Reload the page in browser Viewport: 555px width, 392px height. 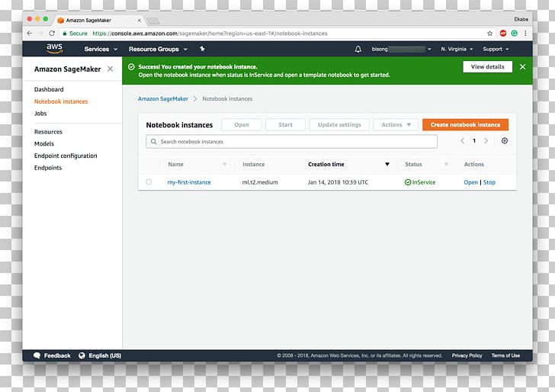52,34
